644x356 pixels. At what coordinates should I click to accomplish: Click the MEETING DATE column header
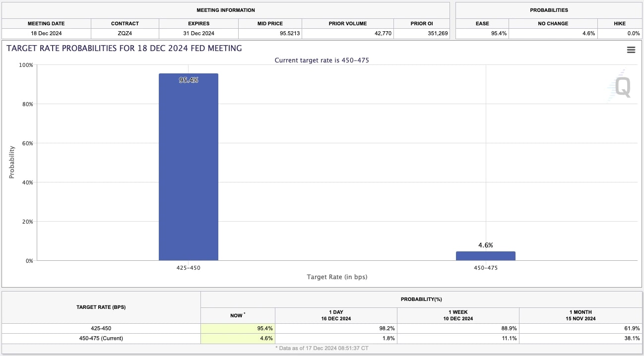click(x=46, y=23)
